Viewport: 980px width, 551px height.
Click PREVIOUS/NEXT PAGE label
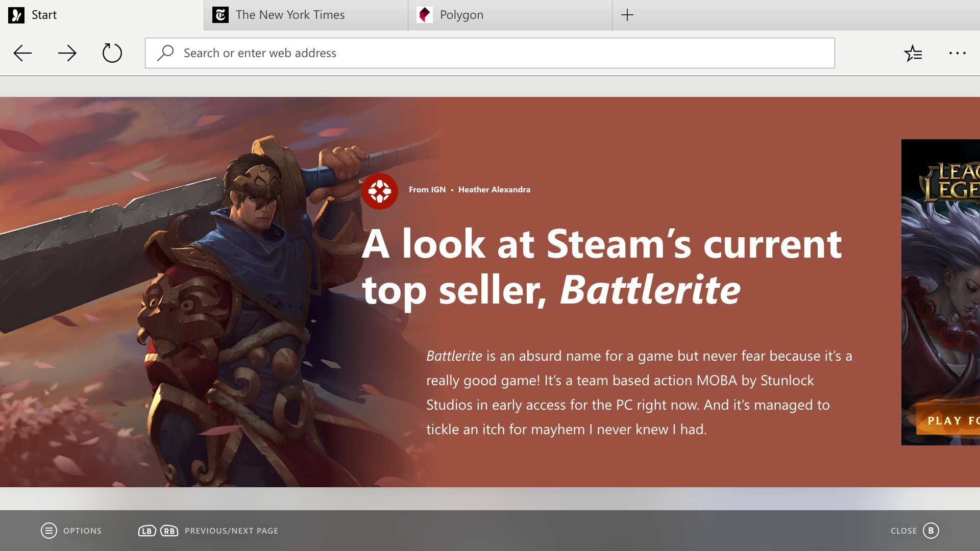coord(231,531)
